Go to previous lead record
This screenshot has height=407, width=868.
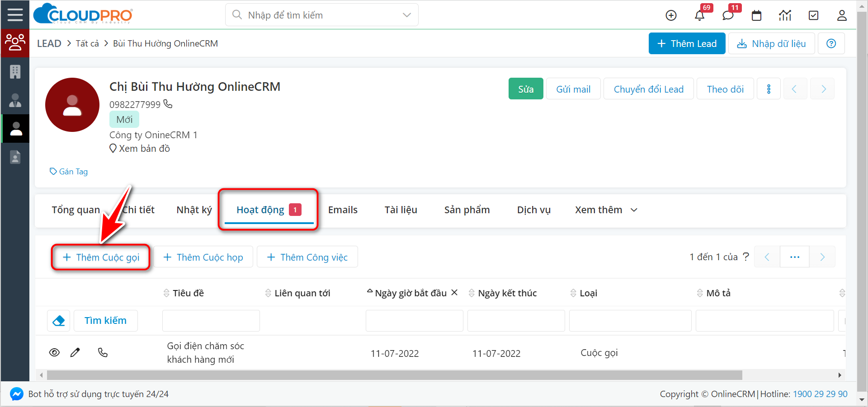tap(794, 89)
